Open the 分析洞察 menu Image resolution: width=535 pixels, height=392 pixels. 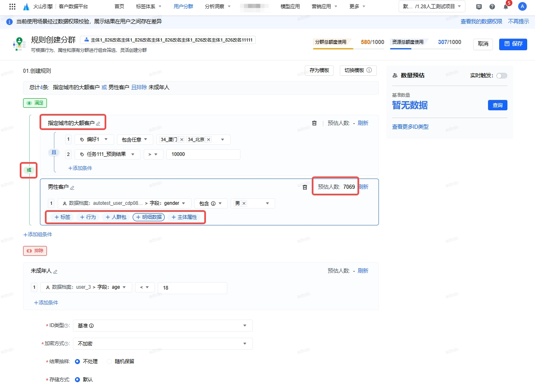(x=218, y=7)
